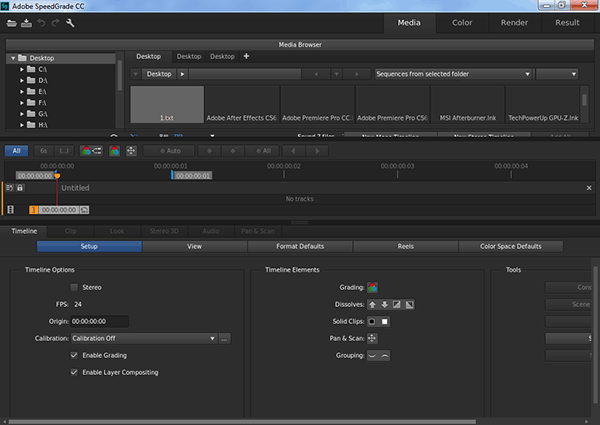Click the Grading element RGB icon in Timeline Elements

pos(372,287)
